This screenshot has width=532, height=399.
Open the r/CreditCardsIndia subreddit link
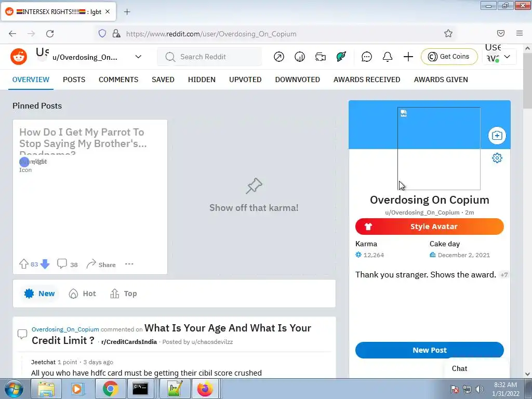tap(129, 342)
